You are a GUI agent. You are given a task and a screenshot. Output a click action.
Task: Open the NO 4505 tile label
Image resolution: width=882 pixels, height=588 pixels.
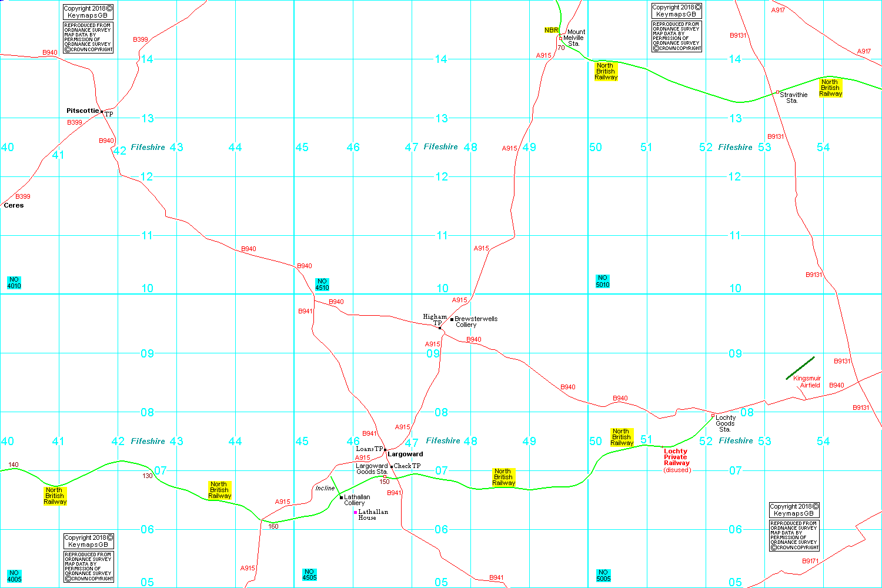coord(309,574)
